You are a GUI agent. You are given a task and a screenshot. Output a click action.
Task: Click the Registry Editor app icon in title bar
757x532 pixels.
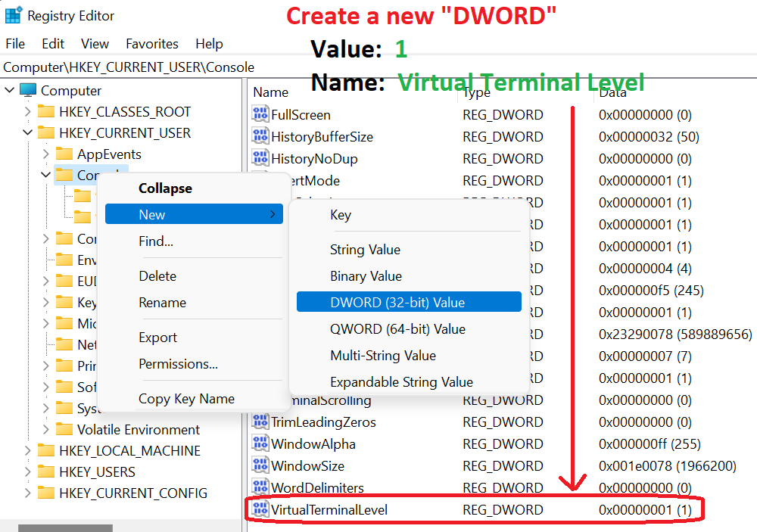(x=13, y=15)
